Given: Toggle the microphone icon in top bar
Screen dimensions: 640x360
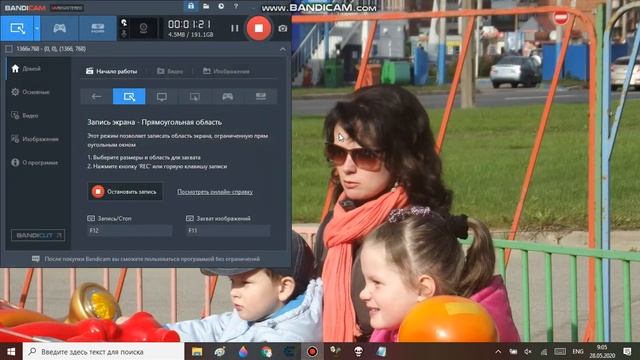Looking at the screenshot, I should [x=124, y=34].
